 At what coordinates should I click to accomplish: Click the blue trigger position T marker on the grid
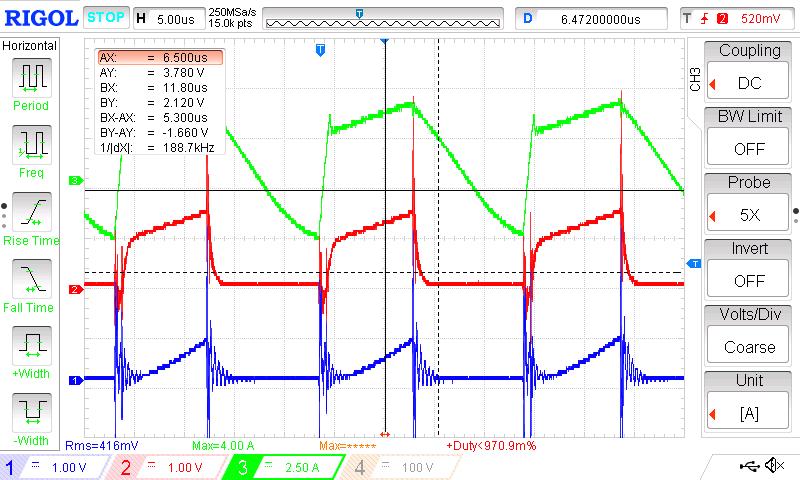(320, 49)
